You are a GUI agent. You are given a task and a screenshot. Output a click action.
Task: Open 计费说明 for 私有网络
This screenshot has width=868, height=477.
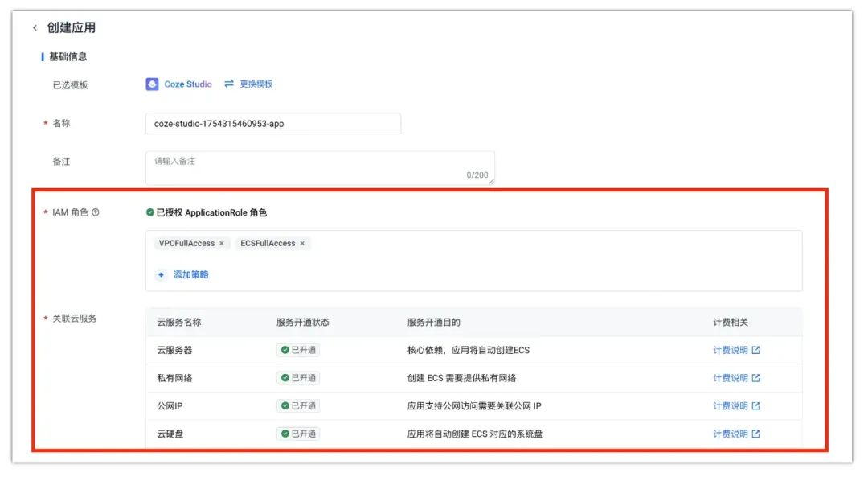[730, 378]
